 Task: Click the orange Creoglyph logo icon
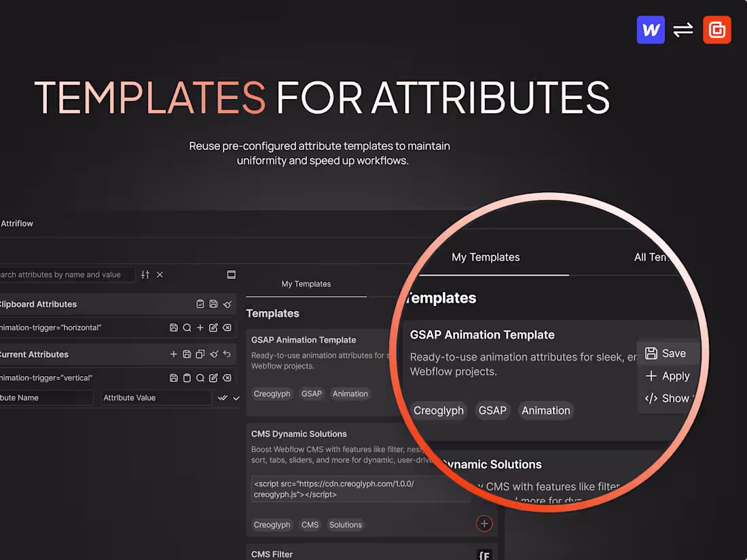click(x=717, y=30)
